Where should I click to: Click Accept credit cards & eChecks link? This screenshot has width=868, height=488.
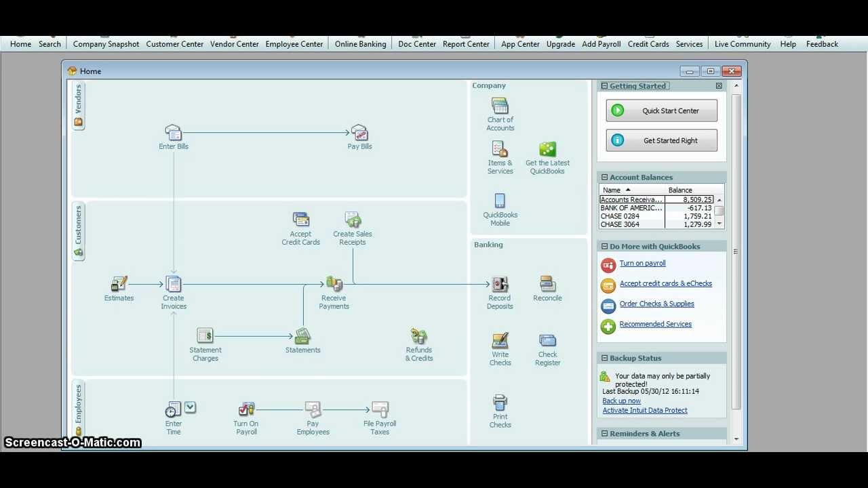pos(666,283)
